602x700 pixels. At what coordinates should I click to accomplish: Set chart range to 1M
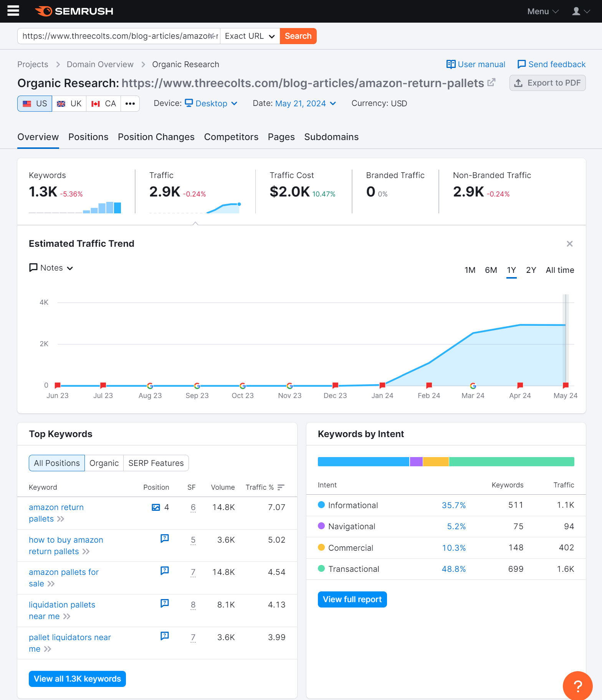tap(470, 270)
